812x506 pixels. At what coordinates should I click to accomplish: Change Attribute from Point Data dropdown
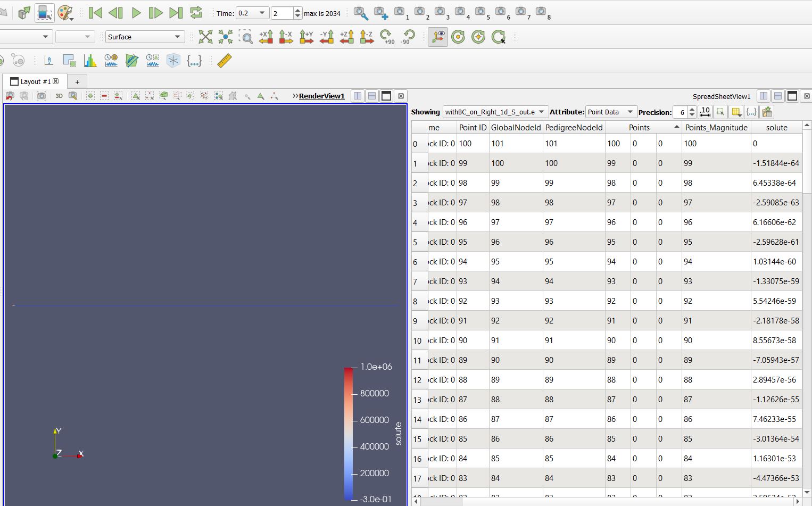pyautogui.click(x=610, y=112)
